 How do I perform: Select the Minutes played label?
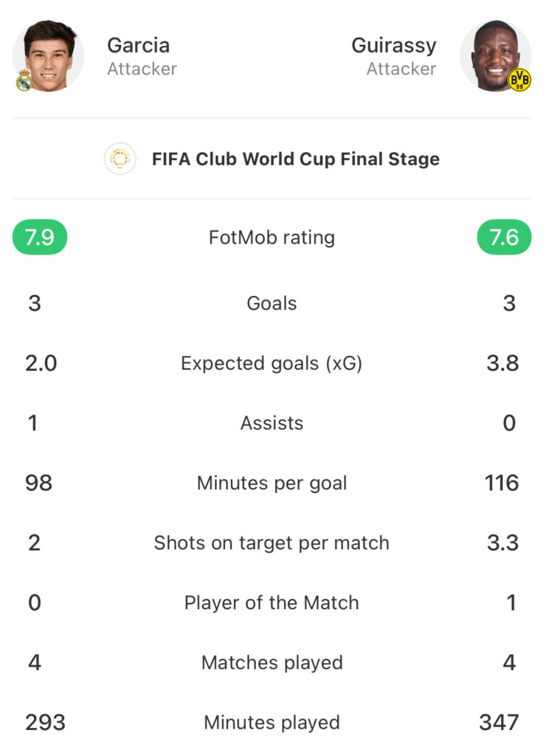[x=272, y=723]
